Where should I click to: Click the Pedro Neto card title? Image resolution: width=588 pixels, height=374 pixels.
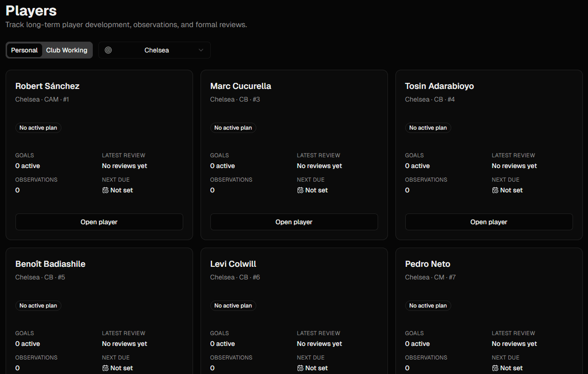point(428,264)
